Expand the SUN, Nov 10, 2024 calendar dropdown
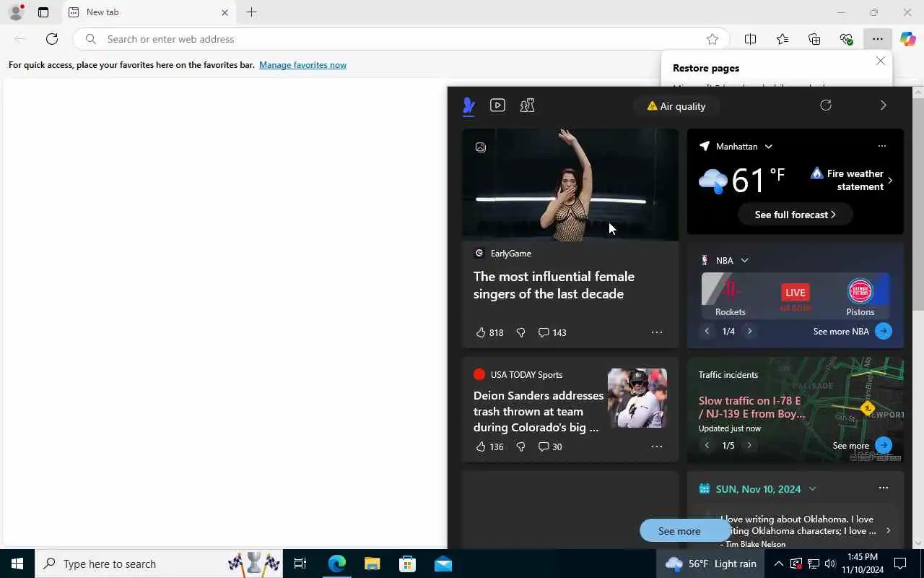This screenshot has width=924, height=578. 812,489
